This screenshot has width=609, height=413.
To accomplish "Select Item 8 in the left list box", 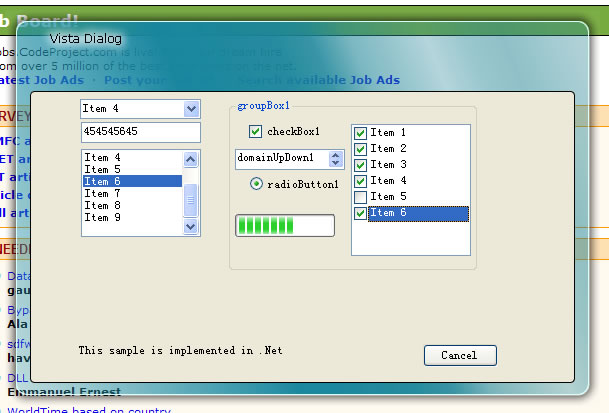I will [x=132, y=206].
